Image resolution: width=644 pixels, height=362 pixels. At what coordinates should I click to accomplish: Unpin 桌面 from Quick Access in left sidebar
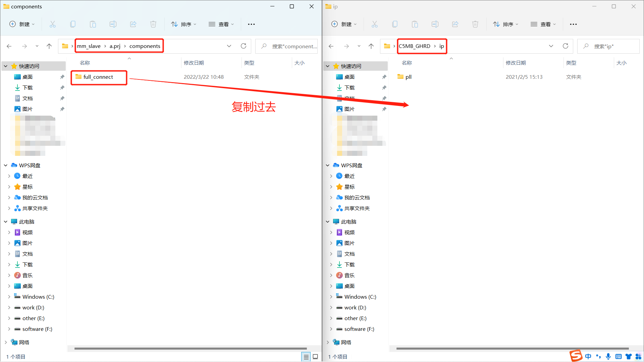coord(62,76)
